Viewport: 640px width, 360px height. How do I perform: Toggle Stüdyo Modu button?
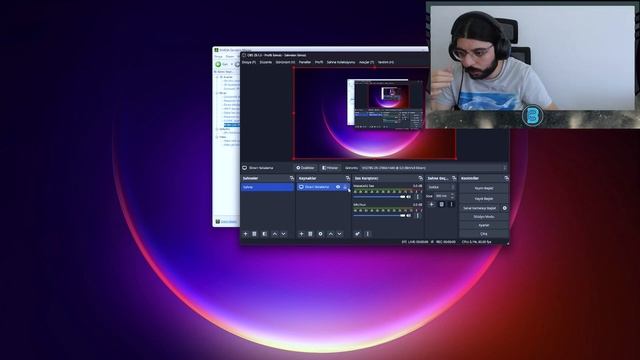(484, 217)
